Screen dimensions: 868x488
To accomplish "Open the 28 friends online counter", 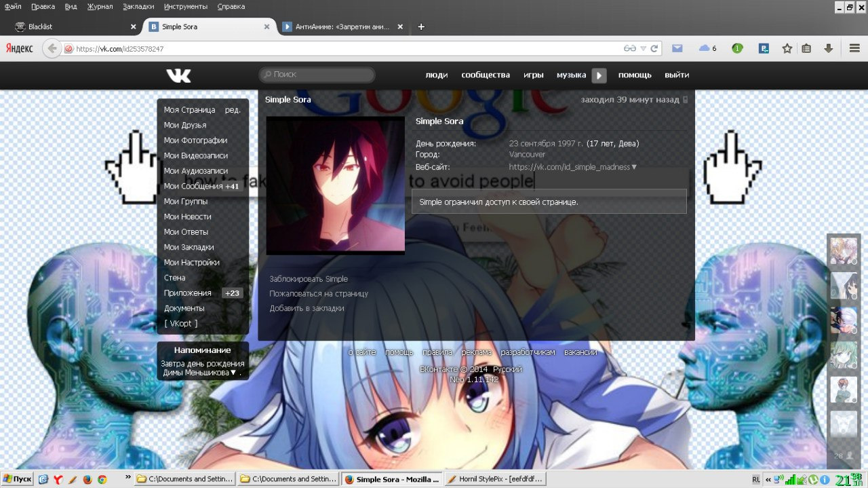I will [x=842, y=456].
